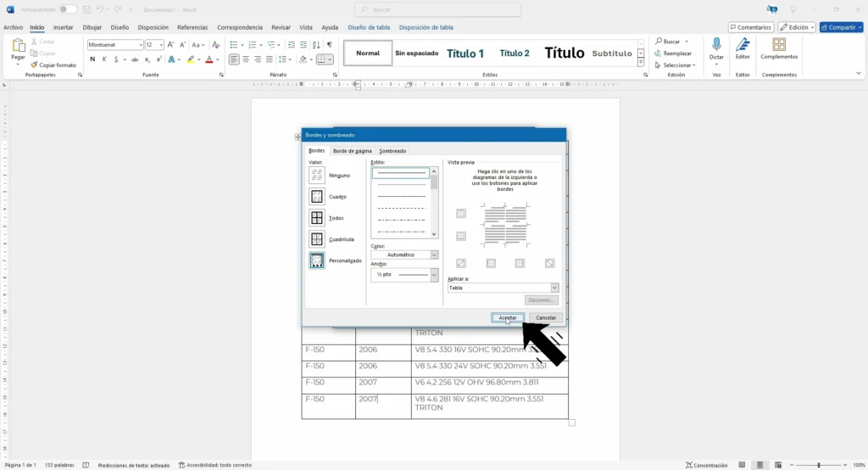Toggle bold N formatting
868x470 pixels.
(92, 59)
